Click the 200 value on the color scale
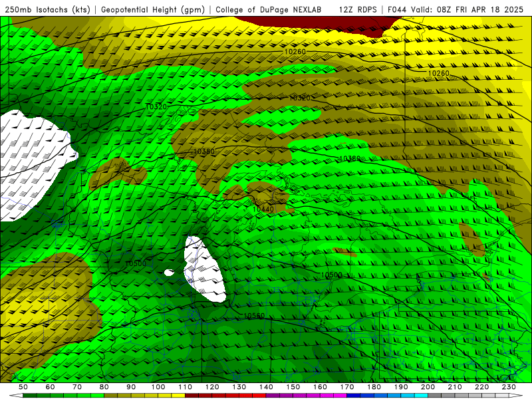 [x=428, y=387]
